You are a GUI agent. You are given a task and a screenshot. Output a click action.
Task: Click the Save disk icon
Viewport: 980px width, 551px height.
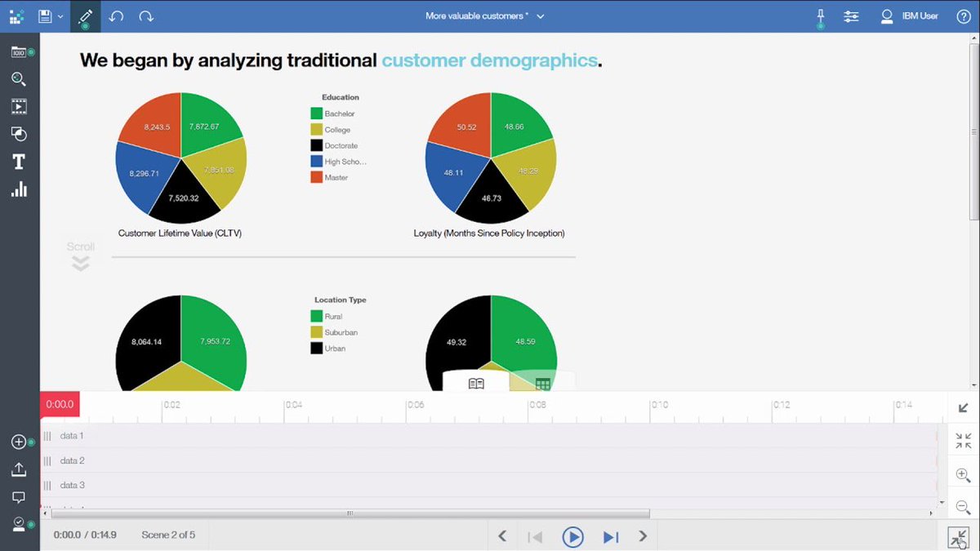point(46,16)
